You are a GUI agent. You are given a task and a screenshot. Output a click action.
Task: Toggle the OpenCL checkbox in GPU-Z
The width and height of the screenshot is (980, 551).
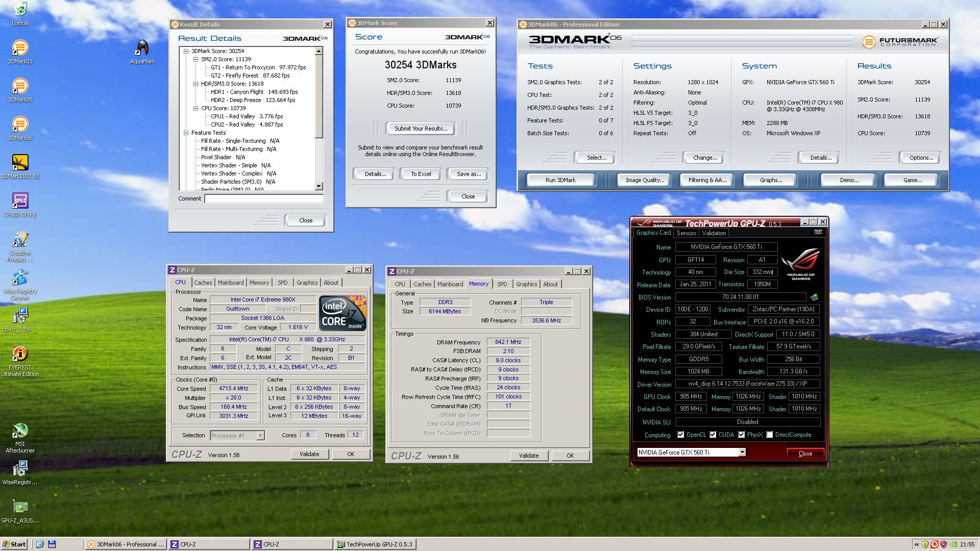click(680, 435)
